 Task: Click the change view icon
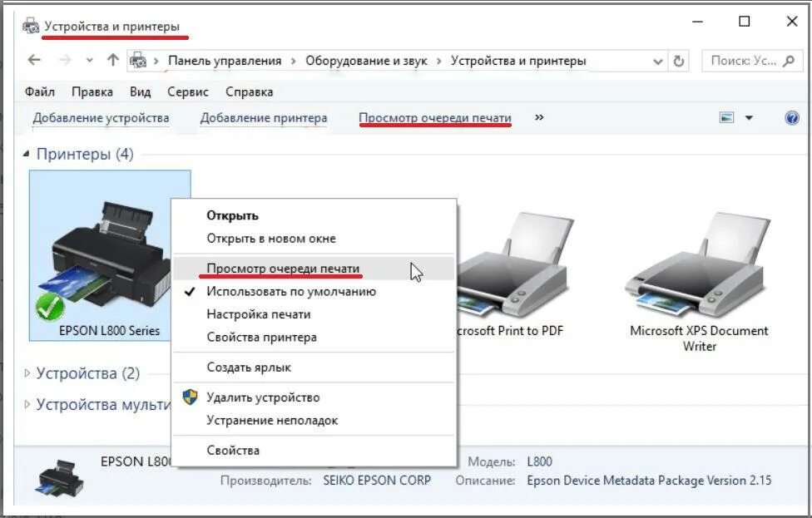(x=727, y=117)
